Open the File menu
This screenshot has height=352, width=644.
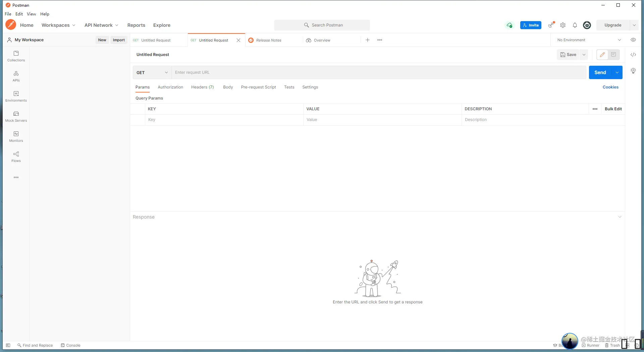(8, 14)
